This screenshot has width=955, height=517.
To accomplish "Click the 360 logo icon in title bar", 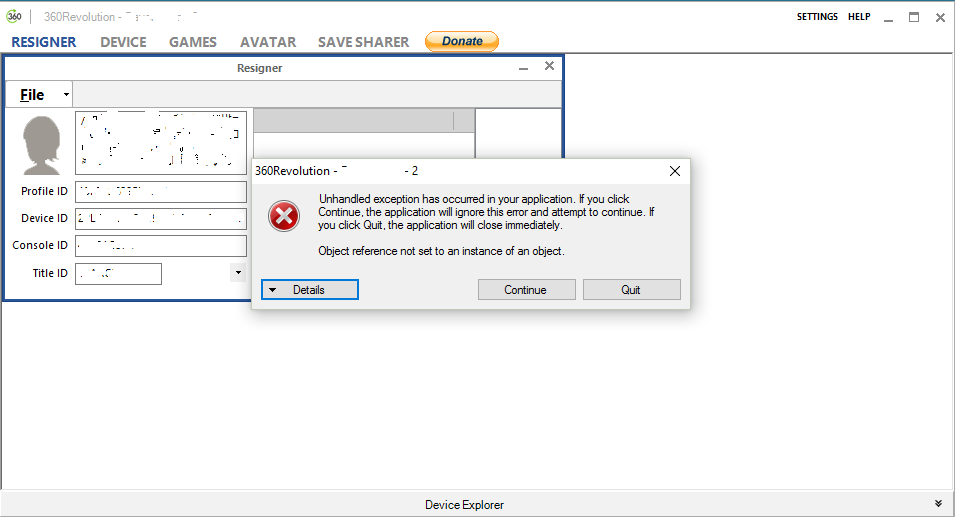I will click(14, 16).
